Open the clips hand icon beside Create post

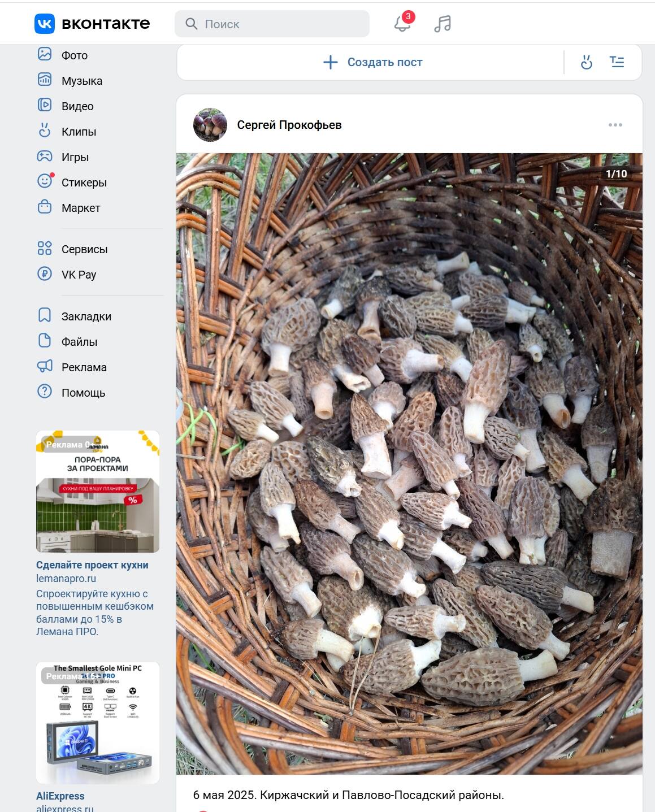coord(587,62)
